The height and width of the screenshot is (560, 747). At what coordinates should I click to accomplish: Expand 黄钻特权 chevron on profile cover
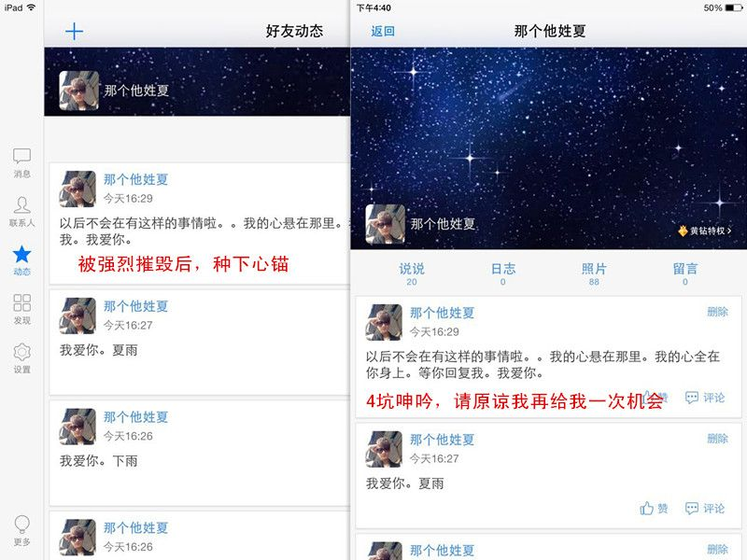(x=705, y=231)
